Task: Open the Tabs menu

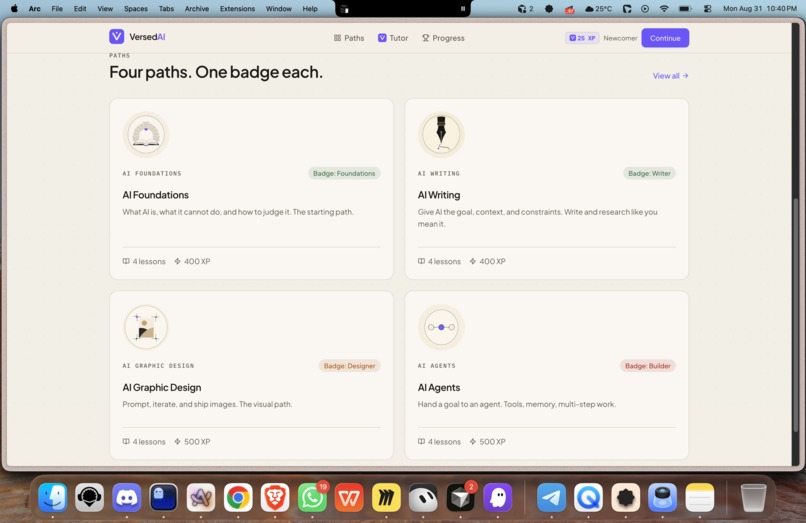Action: [x=166, y=9]
